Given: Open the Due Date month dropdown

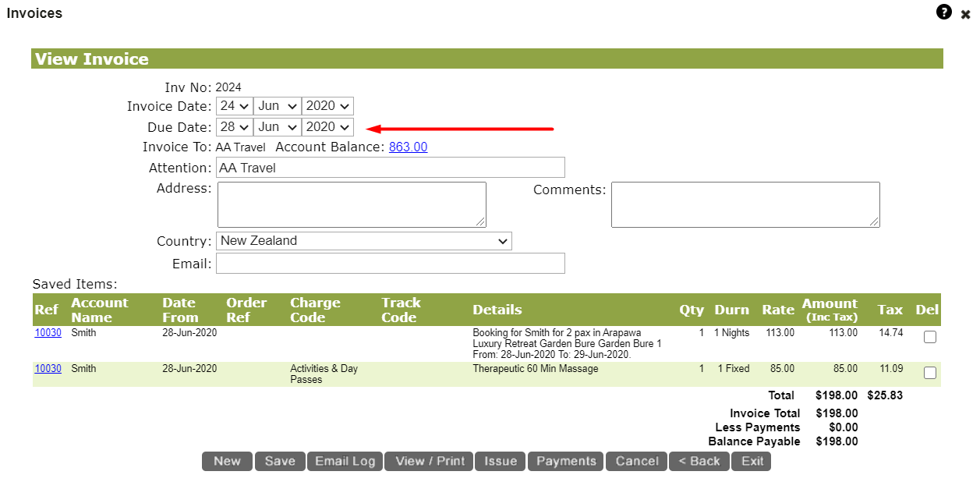Looking at the screenshot, I should 277,126.
